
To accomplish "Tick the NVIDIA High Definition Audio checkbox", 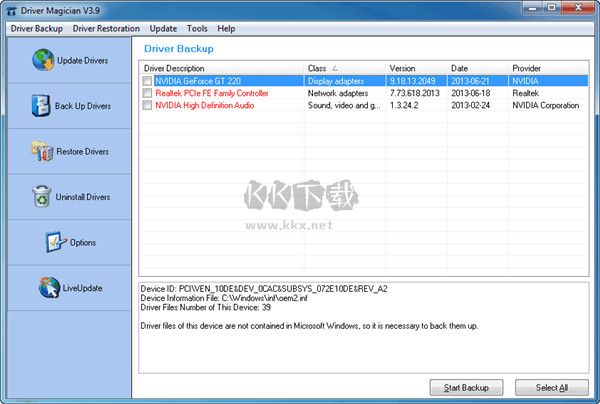I will pyautogui.click(x=147, y=105).
